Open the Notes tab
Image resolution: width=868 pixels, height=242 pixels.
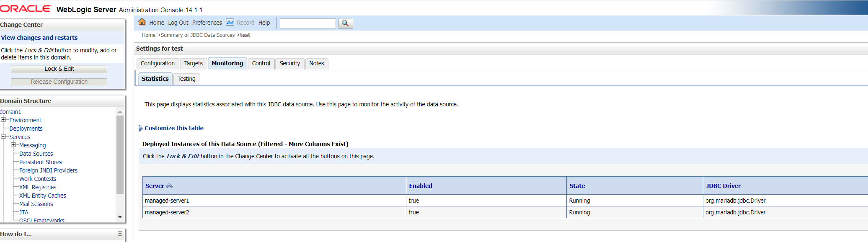coord(317,63)
